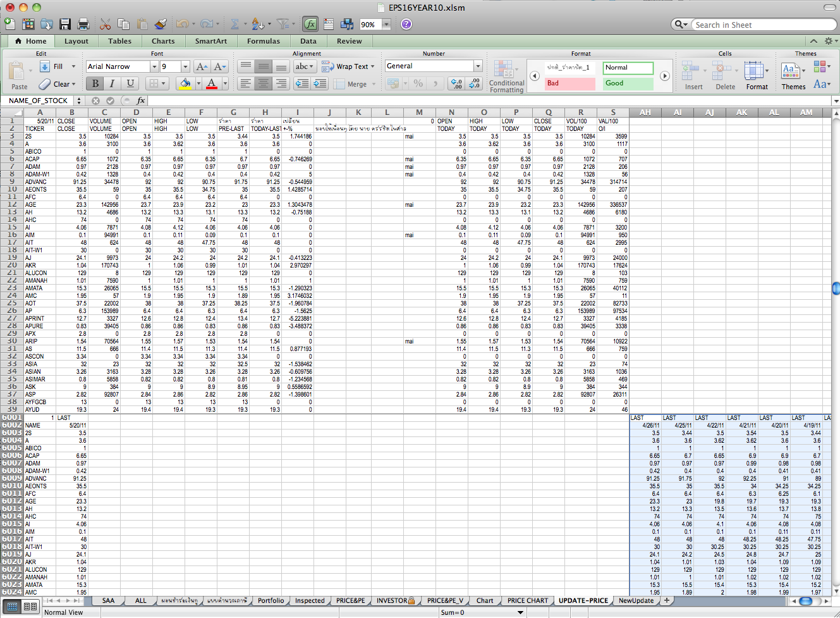
Task: Copy selection using the Copy icon
Action: (123, 24)
